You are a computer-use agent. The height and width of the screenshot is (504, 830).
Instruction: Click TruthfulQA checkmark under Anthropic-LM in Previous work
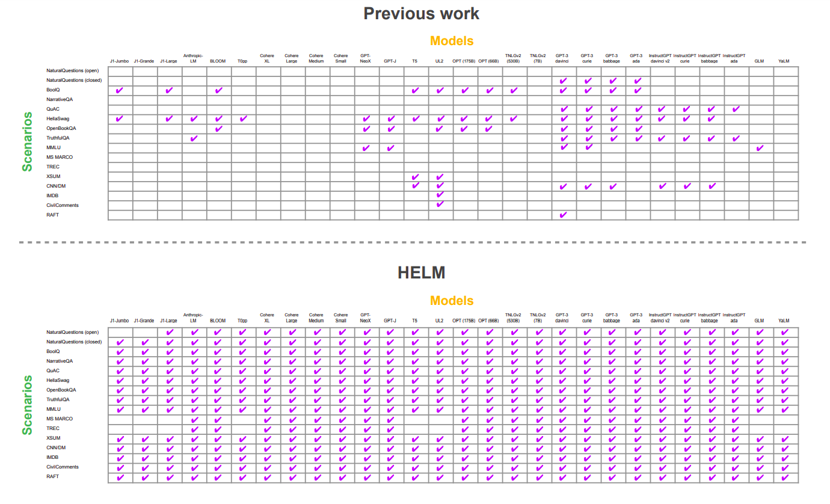(x=194, y=138)
